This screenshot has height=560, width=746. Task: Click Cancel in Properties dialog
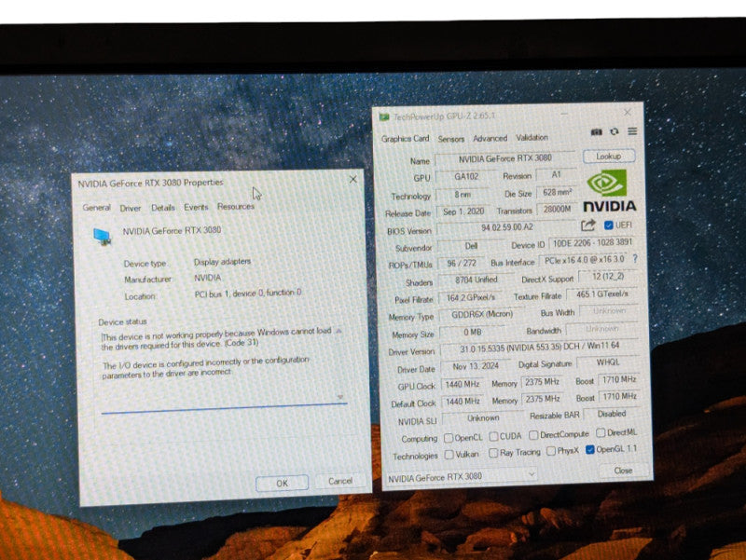340,481
